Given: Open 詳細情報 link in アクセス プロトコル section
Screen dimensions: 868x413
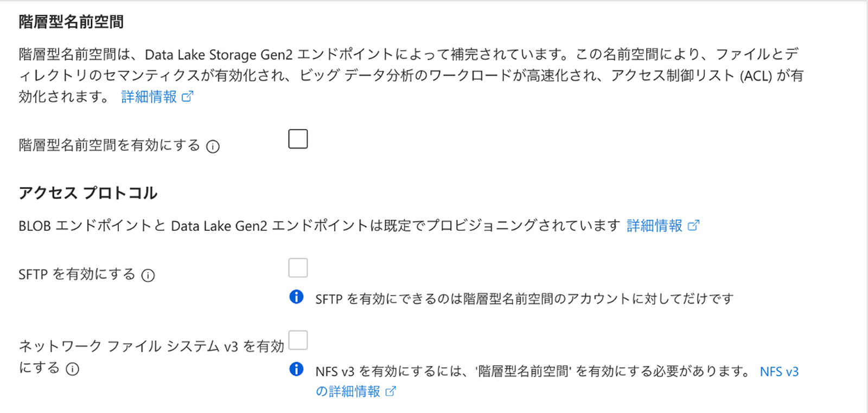Looking at the screenshot, I should (x=654, y=225).
